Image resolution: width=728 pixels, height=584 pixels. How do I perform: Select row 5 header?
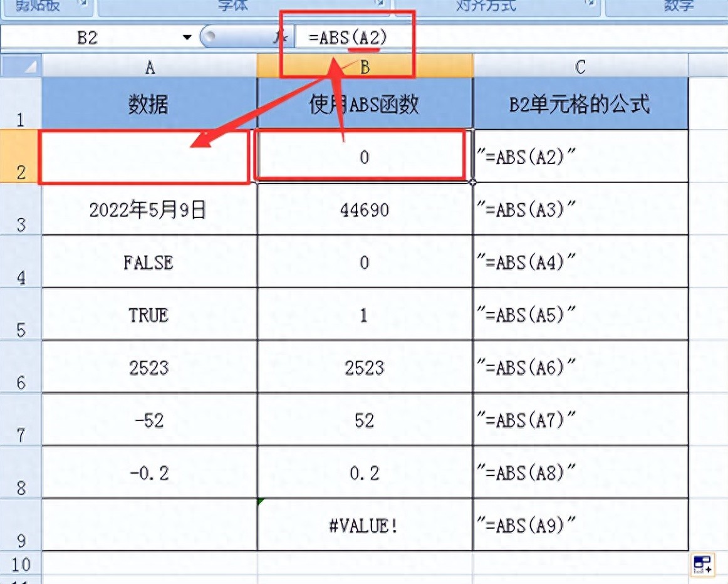21,314
